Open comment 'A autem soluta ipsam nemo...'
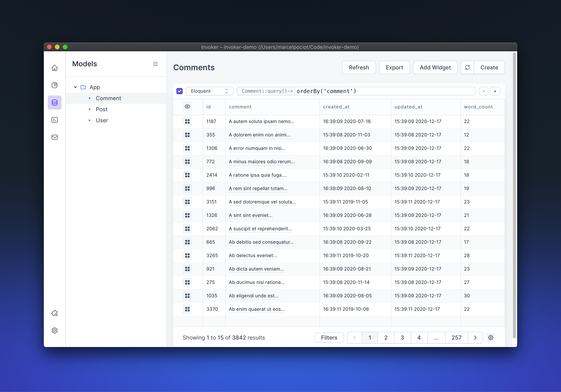Screen dimensions: 561x392 pyautogui.click(x=261, y=121)
